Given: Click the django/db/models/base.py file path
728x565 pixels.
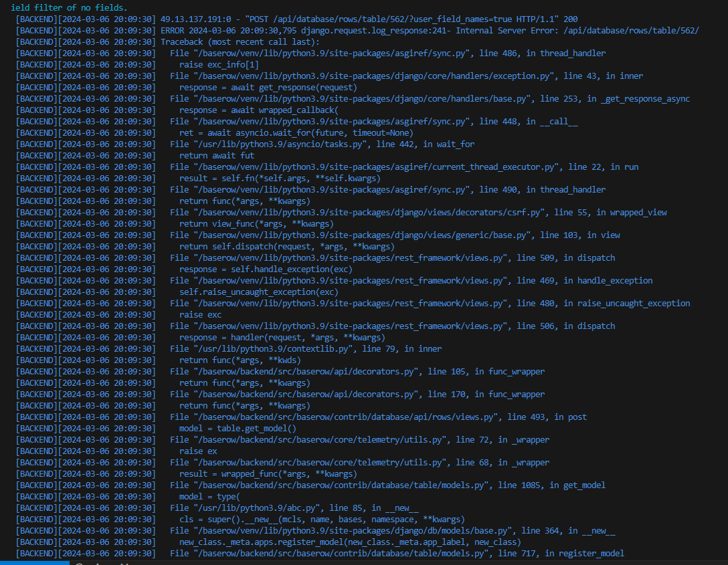Looking at the screenshot, I should (353, 530).
